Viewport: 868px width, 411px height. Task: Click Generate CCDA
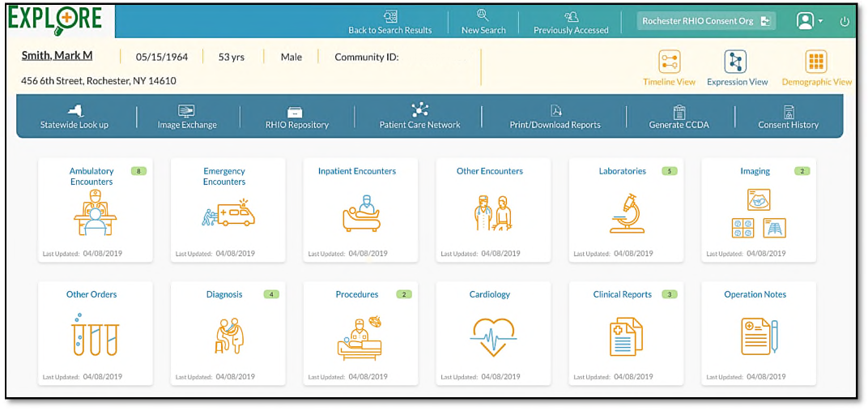click(x=679, y=117)
